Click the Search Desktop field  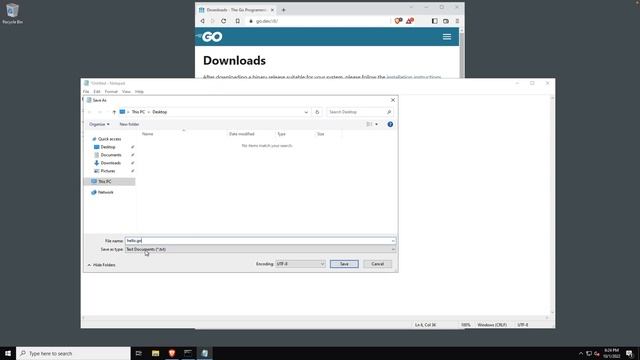[x=360, y=112]
